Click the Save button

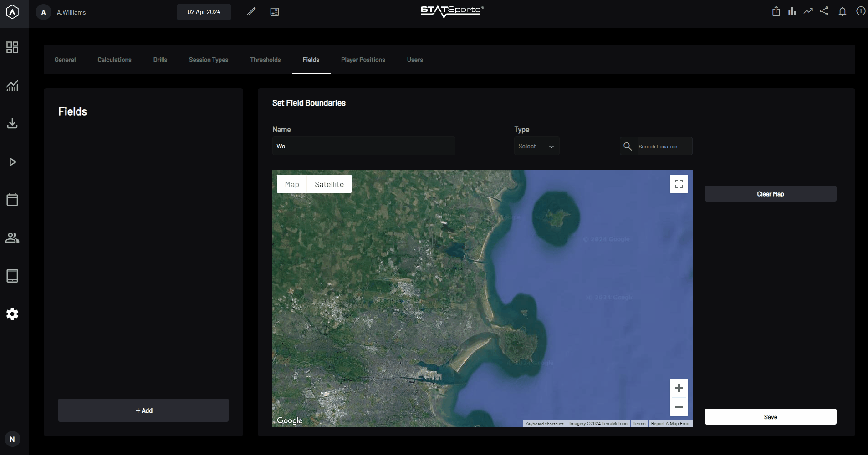tap(771, 417)
